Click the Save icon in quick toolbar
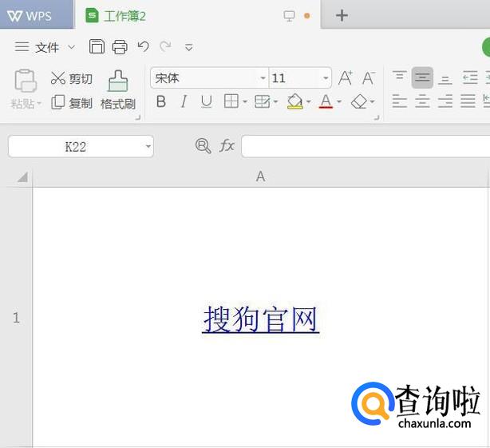Image resolution: width=490 pixels, height=448 pixels. coord(97,47)
